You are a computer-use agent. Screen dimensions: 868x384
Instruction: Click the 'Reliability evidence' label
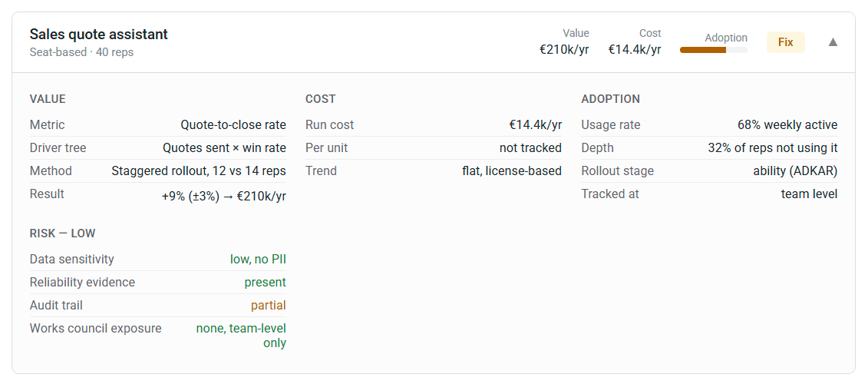pos(82,282)
